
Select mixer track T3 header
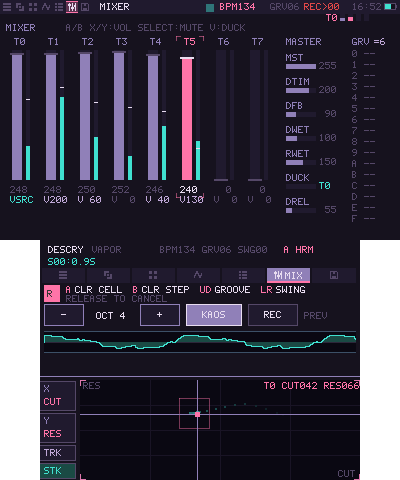tap(122, 42)
